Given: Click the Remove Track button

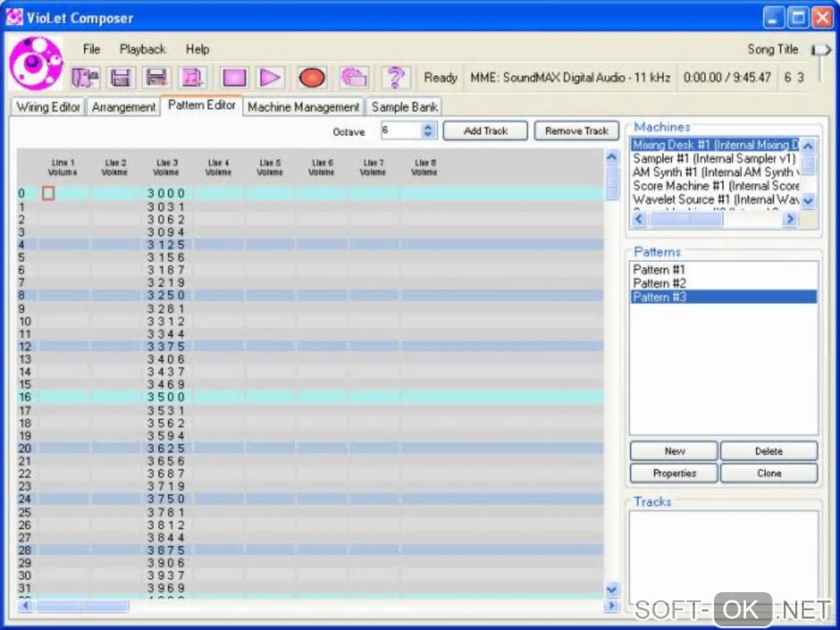Looking at the screenshot, I should [576, 131].
